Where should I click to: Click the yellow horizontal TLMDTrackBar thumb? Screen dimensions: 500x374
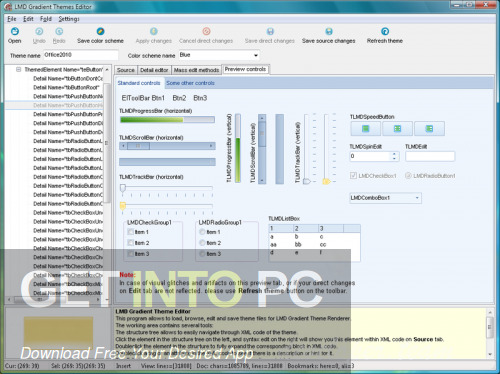pos(123,206)
